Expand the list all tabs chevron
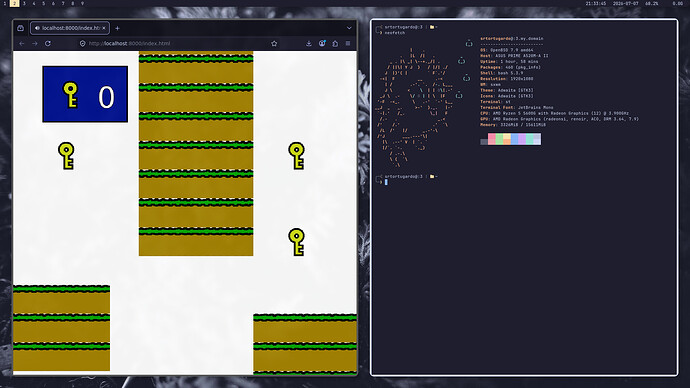 349,28
